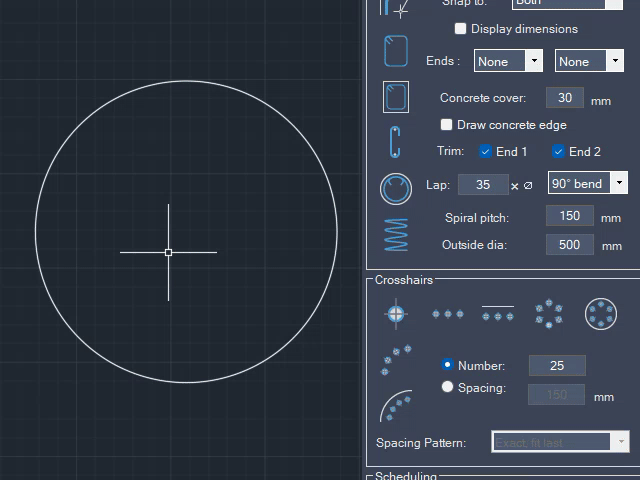The height and width of the screenshot is (480, 640).
Task: Select three-bars-in-a-row crosshair icon
Action: tap(447, 314)
